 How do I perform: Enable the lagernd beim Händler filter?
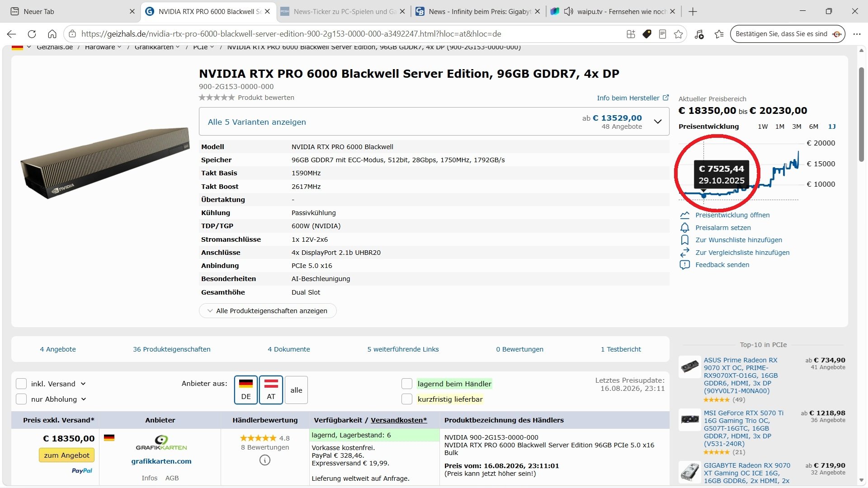click(407, 384)
